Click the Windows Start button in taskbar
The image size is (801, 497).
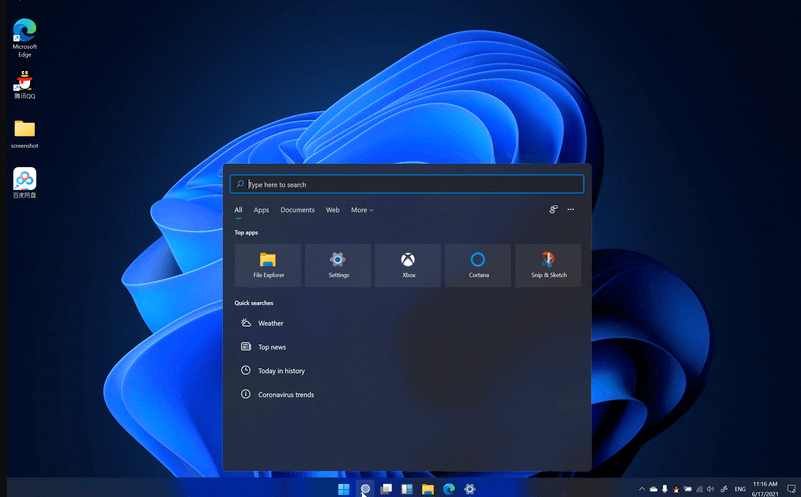coord(344,489)
